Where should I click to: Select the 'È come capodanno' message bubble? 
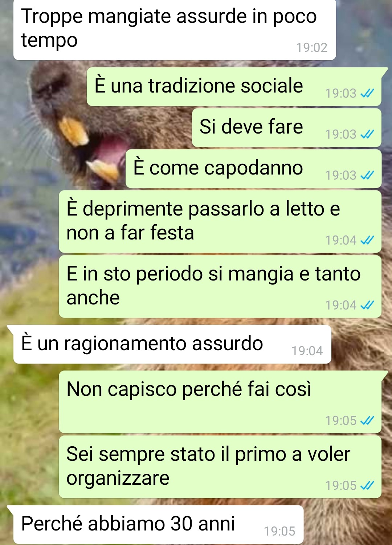point(253,169)
